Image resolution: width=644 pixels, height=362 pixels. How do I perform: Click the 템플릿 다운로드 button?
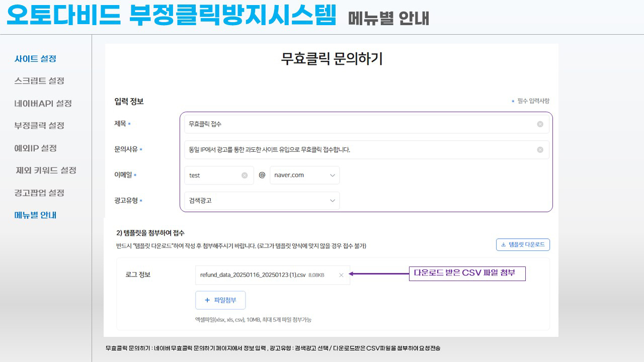(523, 245)
